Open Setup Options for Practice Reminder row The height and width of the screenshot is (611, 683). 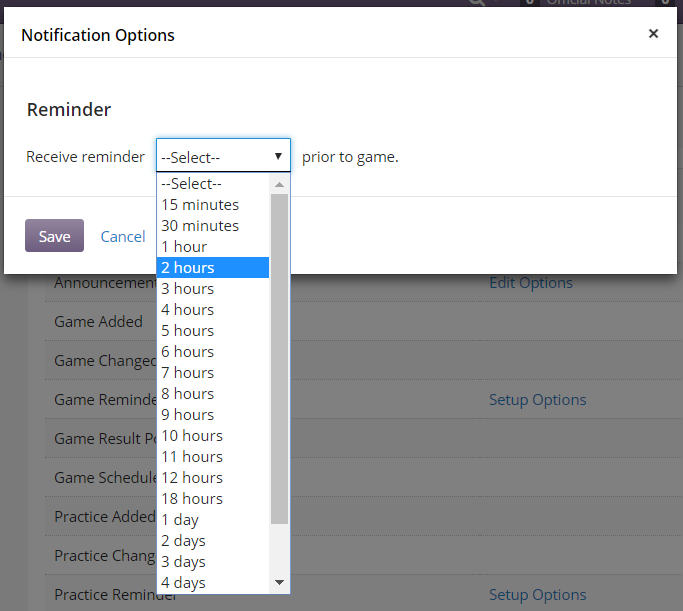tap(538, 595)
